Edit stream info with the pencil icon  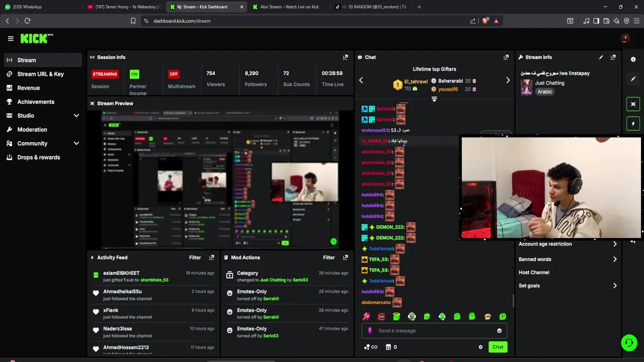(601, 57)
